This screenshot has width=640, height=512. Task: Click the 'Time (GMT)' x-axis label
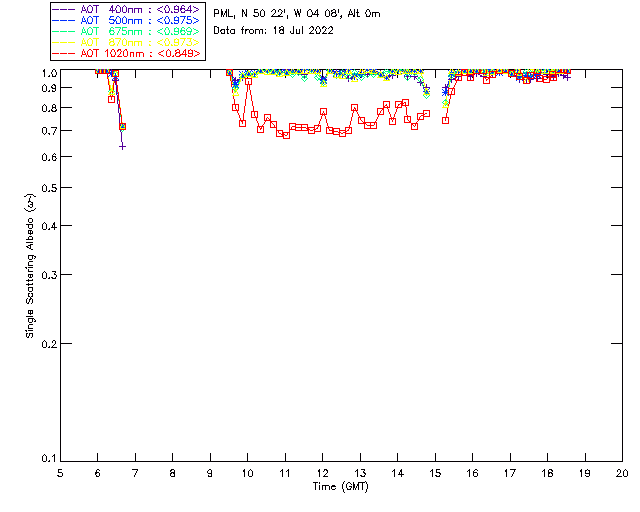[x=340, y=487]
